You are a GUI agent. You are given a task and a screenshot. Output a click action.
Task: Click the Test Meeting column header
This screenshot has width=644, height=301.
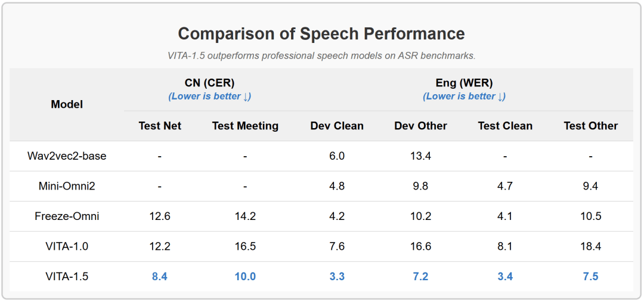pyautogui.click(x=245, y=126)
